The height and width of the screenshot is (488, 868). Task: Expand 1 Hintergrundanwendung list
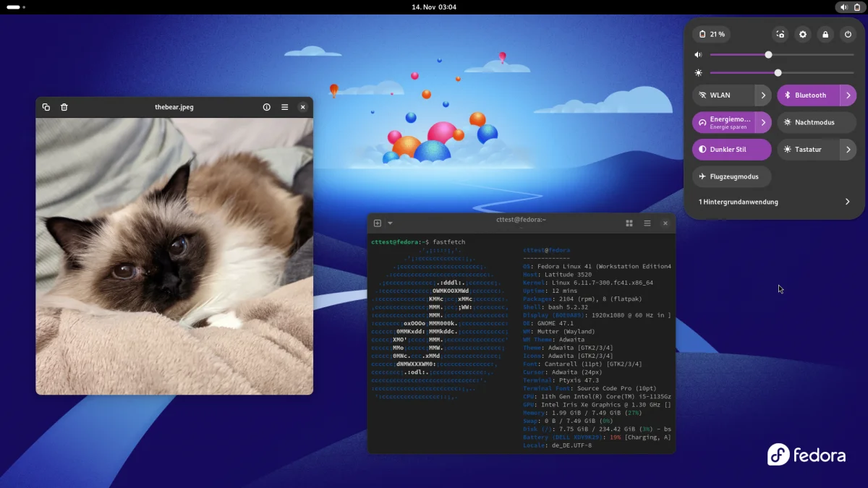[x=775, y=202]
